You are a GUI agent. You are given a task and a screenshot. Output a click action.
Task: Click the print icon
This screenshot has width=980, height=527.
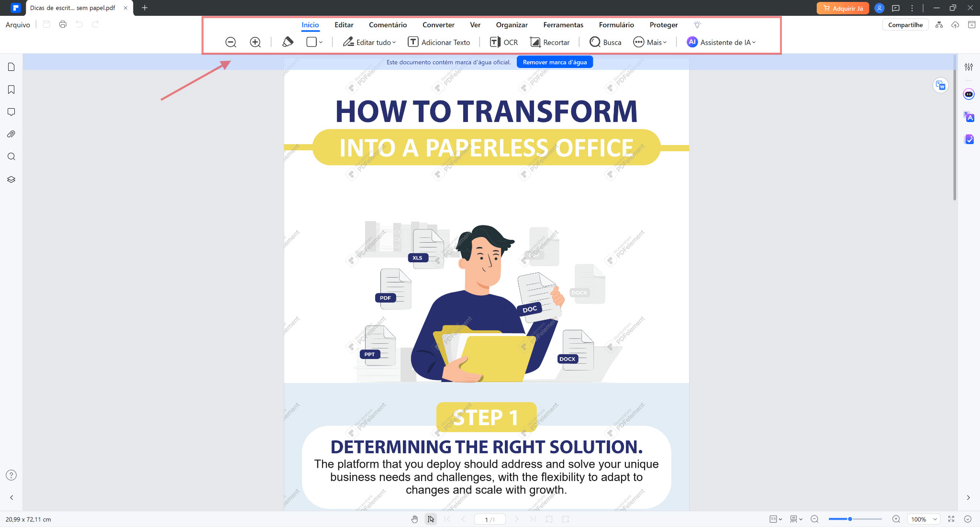coord(63,24)
